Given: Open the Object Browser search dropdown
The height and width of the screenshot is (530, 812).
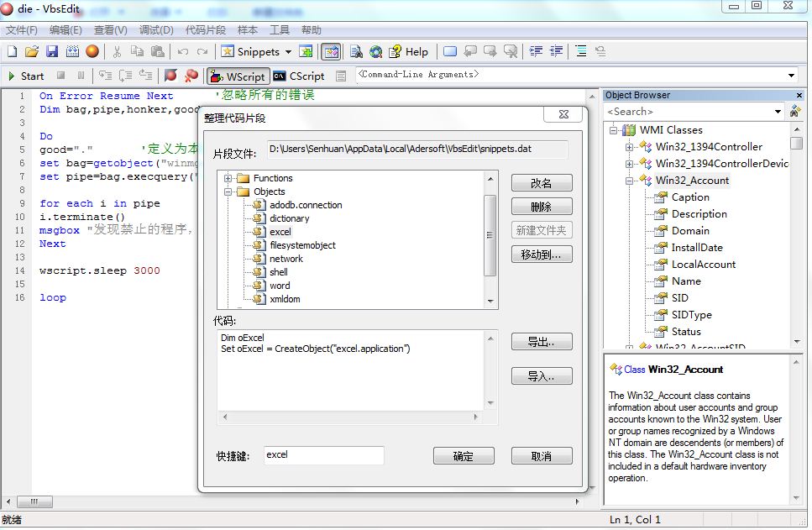Looking at the screenshot, I should [x=778, y=112].
